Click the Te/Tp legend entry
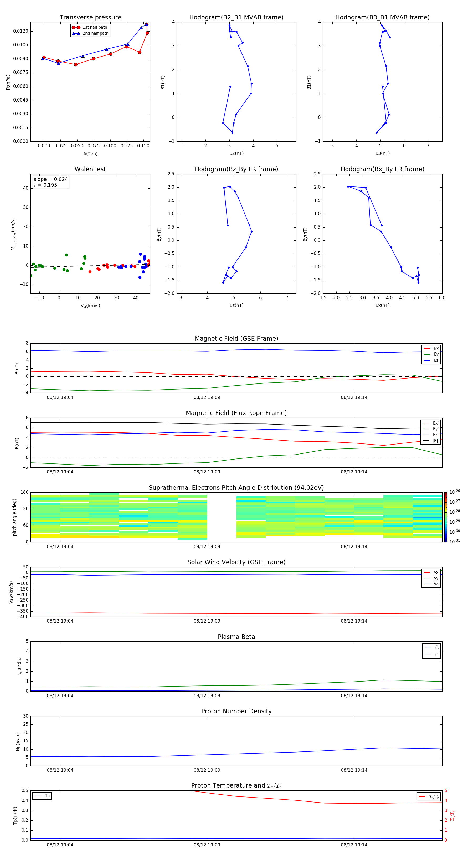The image size is (473, 868). [x=429, y=797]
